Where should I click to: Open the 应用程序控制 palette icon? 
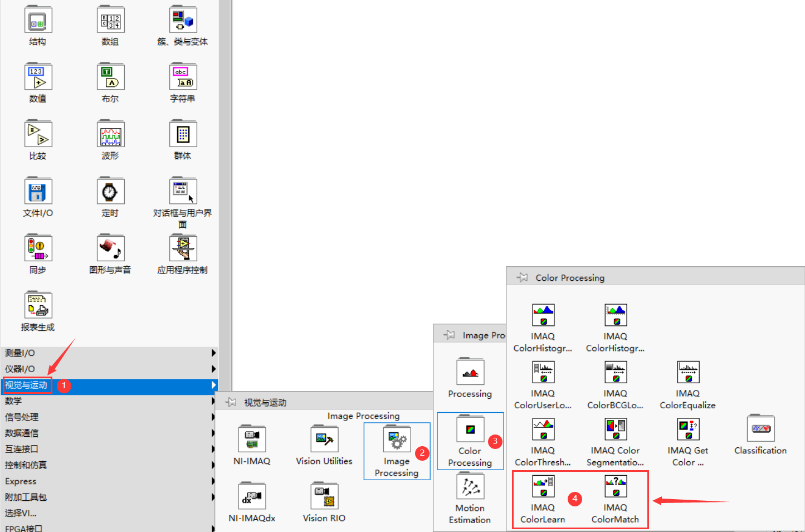click(x=183, y=248)
